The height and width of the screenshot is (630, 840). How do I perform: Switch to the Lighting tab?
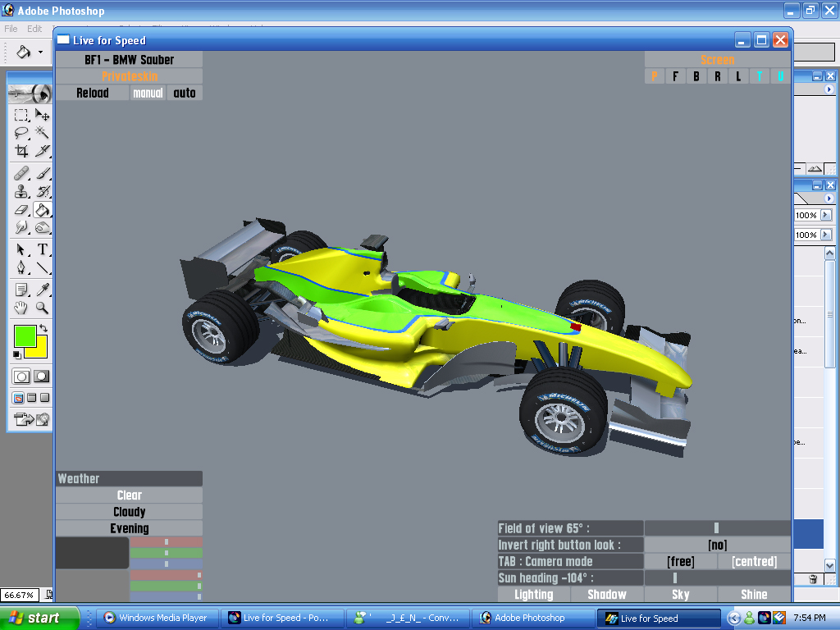point(533,594)
